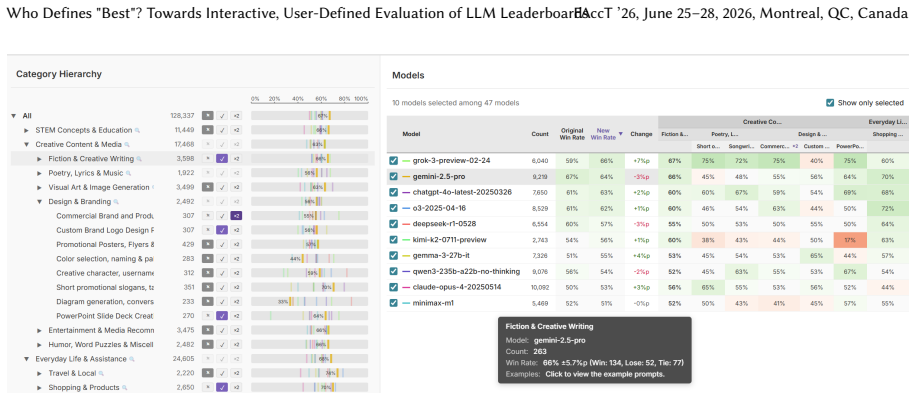Uncheck Show only selected checkbox

[x=830, y=103]
